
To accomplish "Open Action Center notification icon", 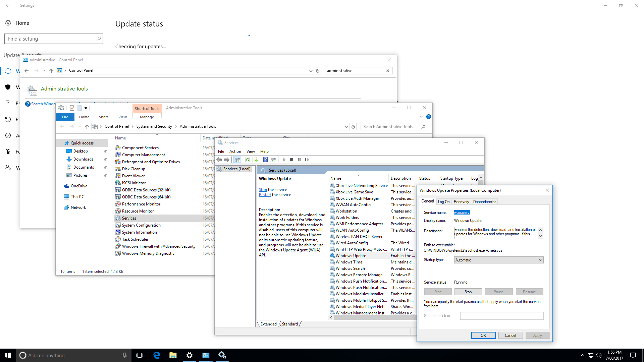I will pyautogui.click(x=633, y=355).
